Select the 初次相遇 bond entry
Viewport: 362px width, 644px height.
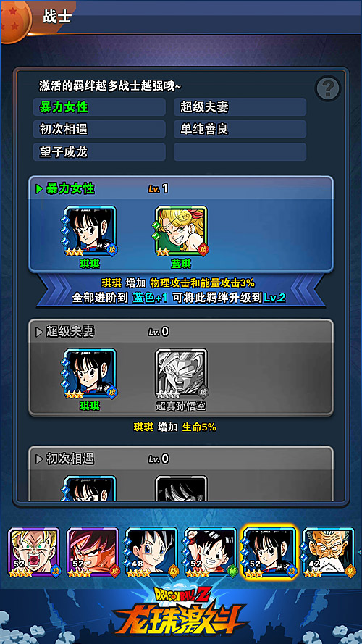(99, 130)
